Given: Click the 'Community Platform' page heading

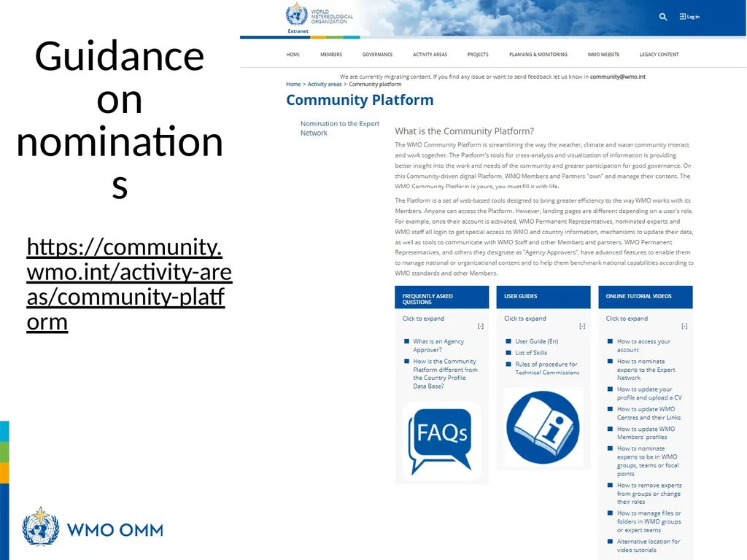Looking at the screenshot, I should point(360,100).
